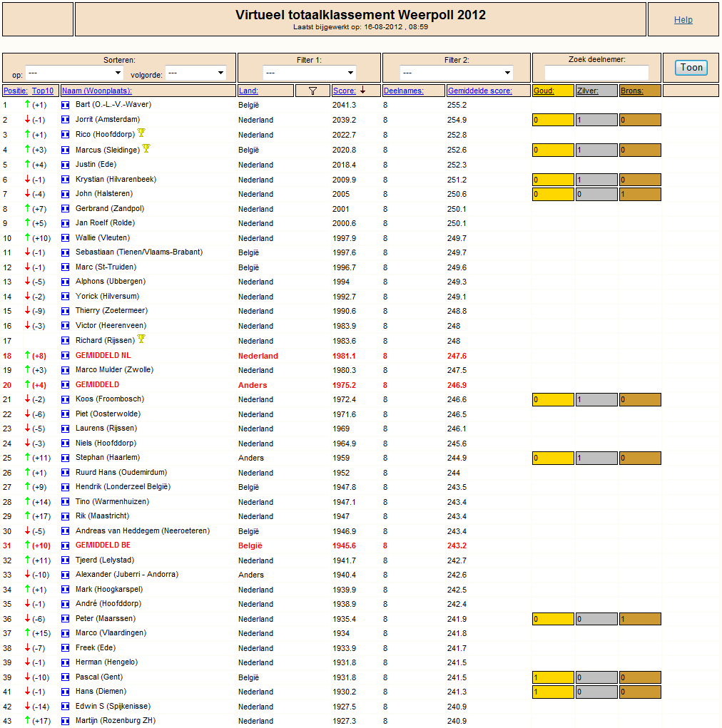Open the 'op:' sort field dropdown
This screenshot has height=728, width=722.
[74, 73]
